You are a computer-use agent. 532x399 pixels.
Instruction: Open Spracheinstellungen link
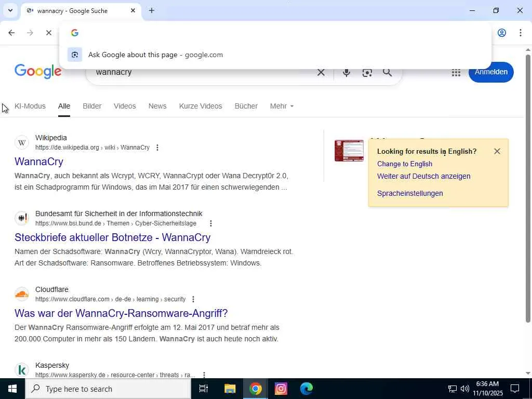pyautogui.click(x=410, y=193)
